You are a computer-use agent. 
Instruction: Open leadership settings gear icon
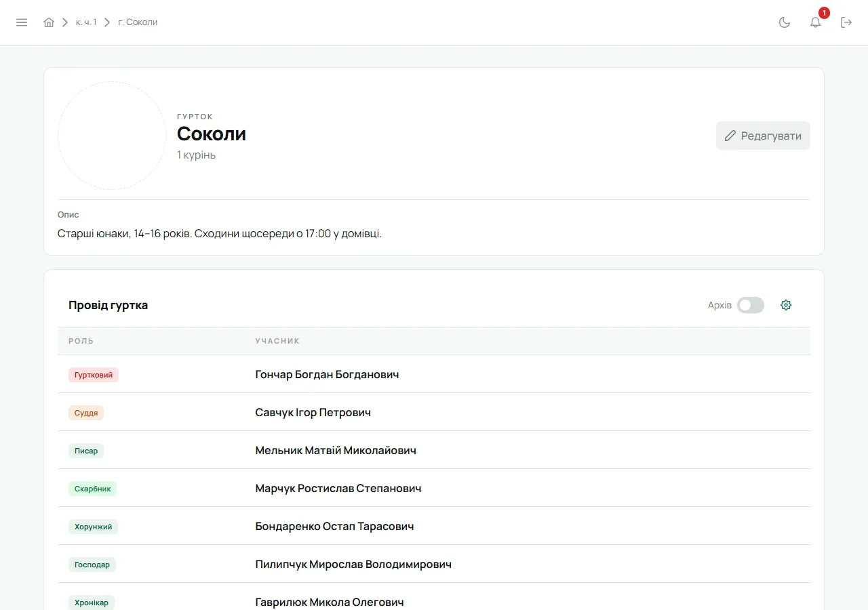click(x=786, y=305)
